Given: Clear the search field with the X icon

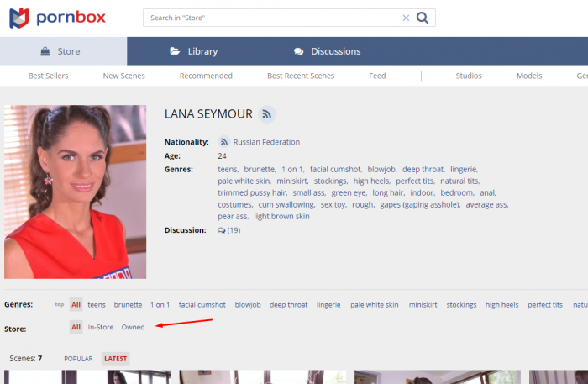Looking at the screenshot, I should click(406, 18).
